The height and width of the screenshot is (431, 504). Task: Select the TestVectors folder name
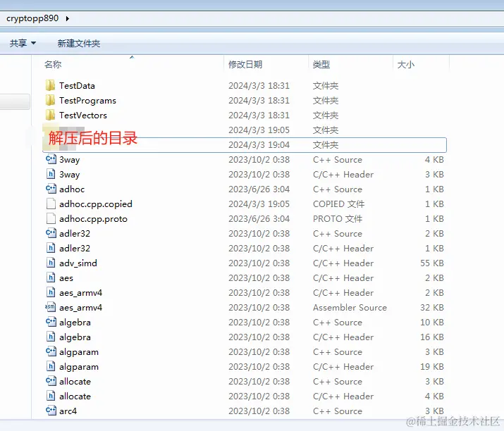click(83, 115)
